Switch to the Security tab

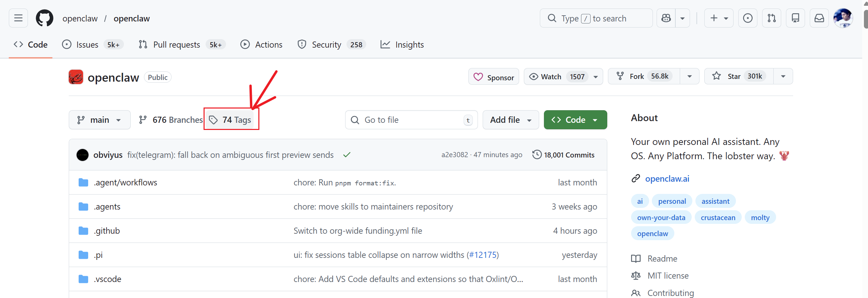coord(332,45)
